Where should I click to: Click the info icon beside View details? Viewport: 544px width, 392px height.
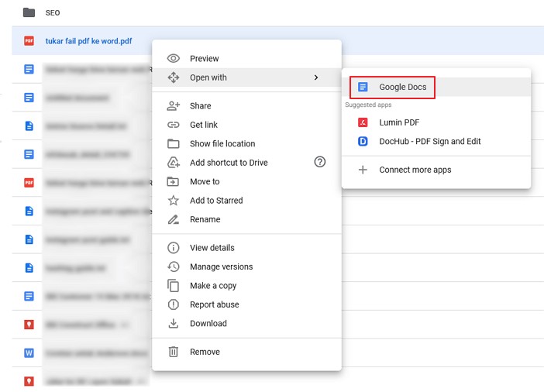point(173,248)
